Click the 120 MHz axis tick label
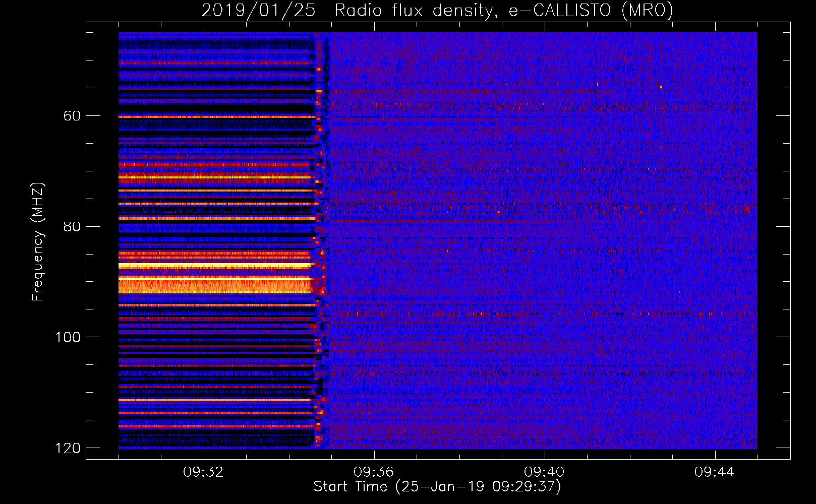This screenshot has height=504, width=816. (68, 448)
